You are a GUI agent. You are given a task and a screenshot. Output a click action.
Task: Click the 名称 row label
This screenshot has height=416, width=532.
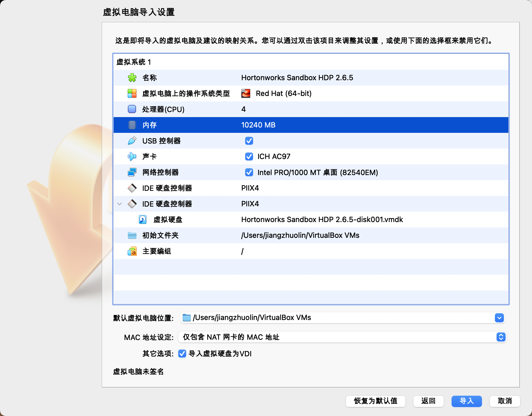tap(150, 78)
